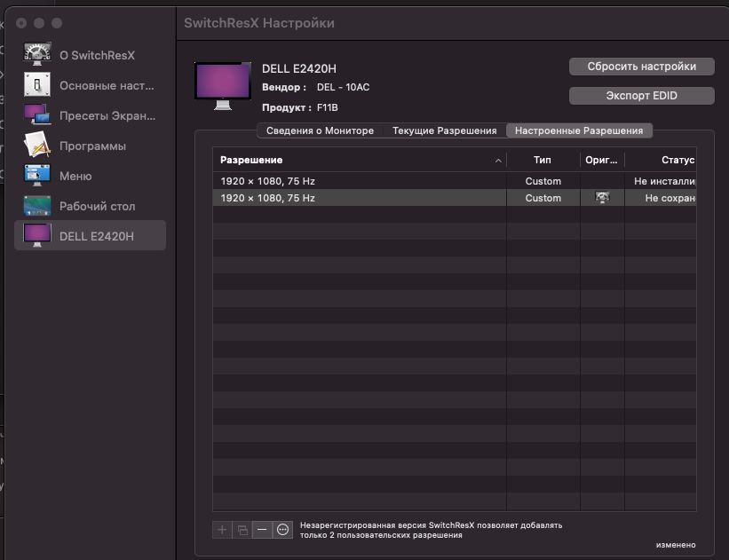This screenshot has width=729, height=560.
Task: Open Пресеты Экран... sidebar label
Action: pos(107,115)
